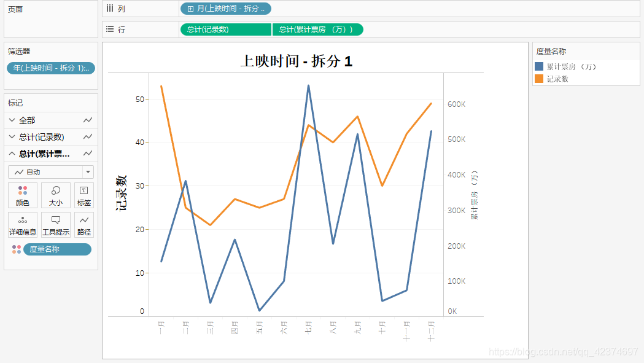Click the 50 left axis tick label

tap(139, 99)
